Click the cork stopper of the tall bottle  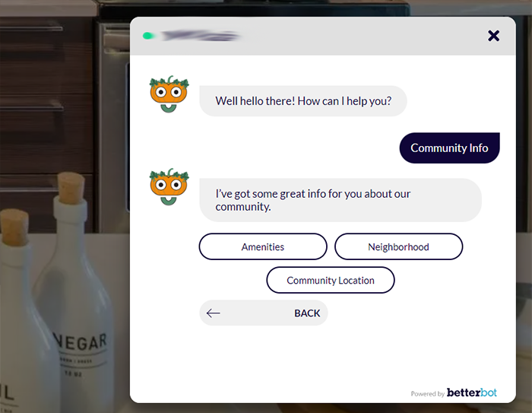(x=71, y=188)
